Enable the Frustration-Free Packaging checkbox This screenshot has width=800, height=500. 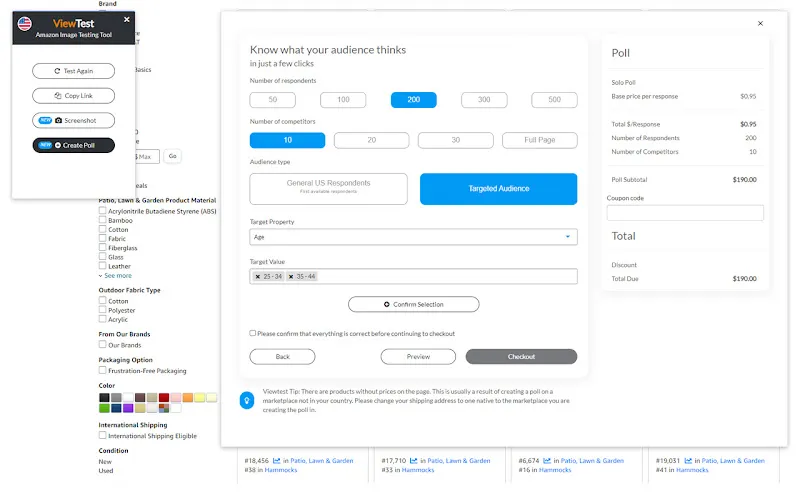click(x=103, y=371)
